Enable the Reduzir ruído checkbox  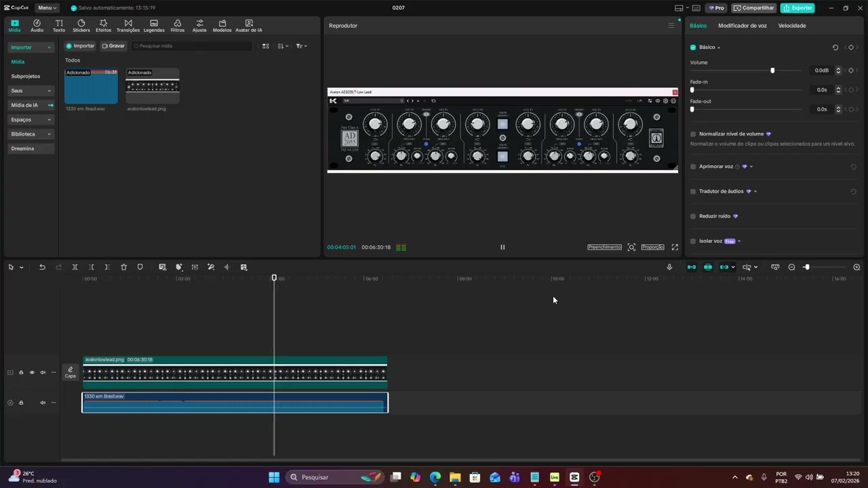tap(693, 216)
